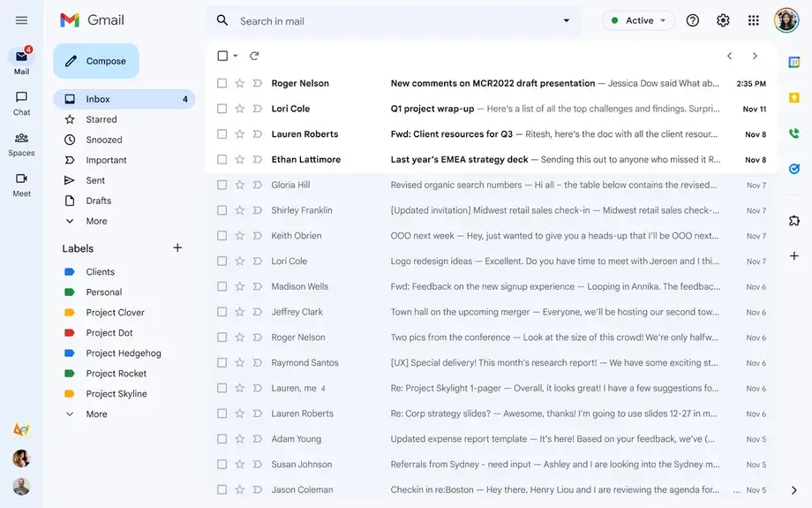Click the colorful app icon above avatars

[x=21, y=429]
